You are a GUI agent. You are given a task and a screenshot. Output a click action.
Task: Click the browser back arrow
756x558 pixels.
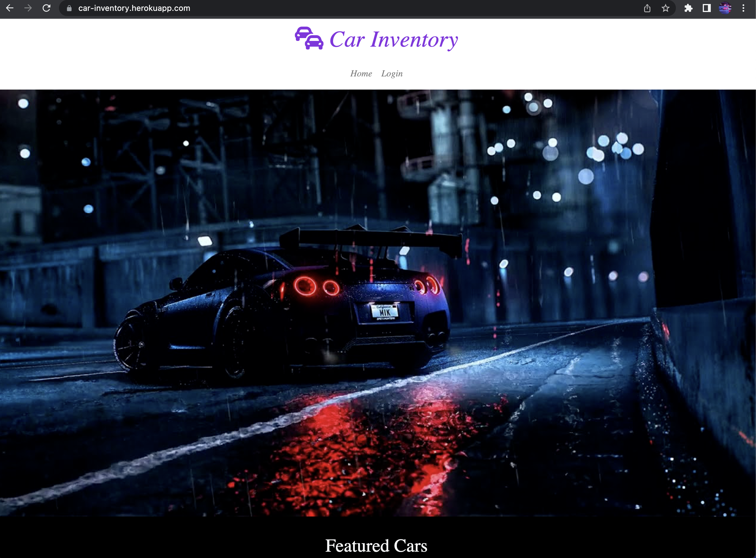click(x=10, y=8)
